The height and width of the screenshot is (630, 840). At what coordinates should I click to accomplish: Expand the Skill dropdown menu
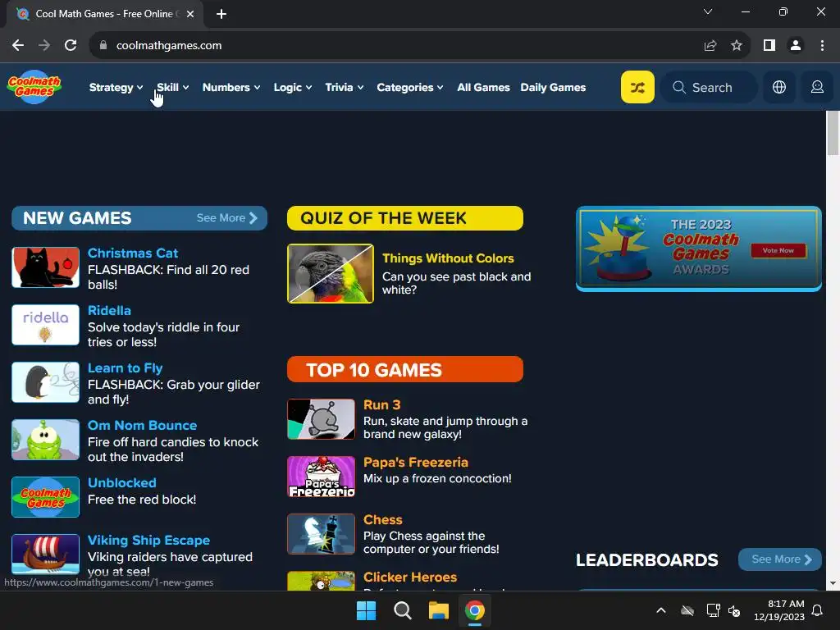pyautogui.click(x=172, y=87)
